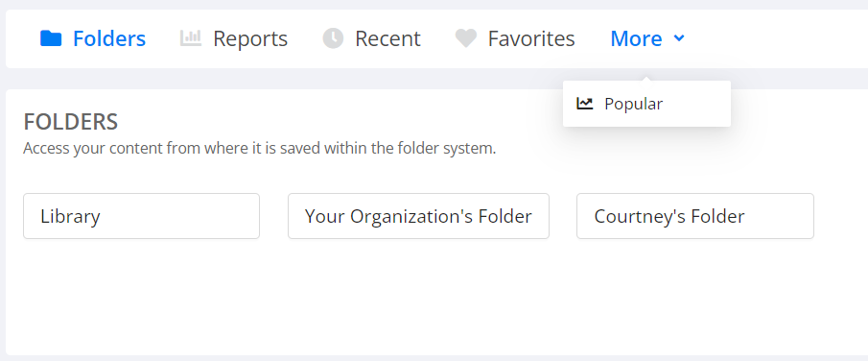Go to the Recent tab label
This screenshot has width=868, height=361.
click(387, 38)
